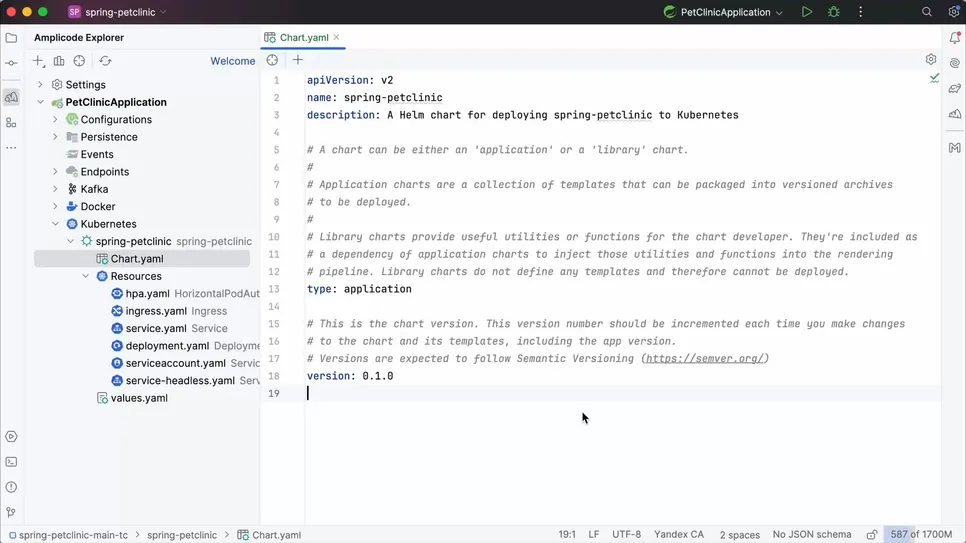Image resolution: width=966 pixels, height=543 pixels.
Task: Click the editor toolbar plus icon
Action: coord(298,60)
